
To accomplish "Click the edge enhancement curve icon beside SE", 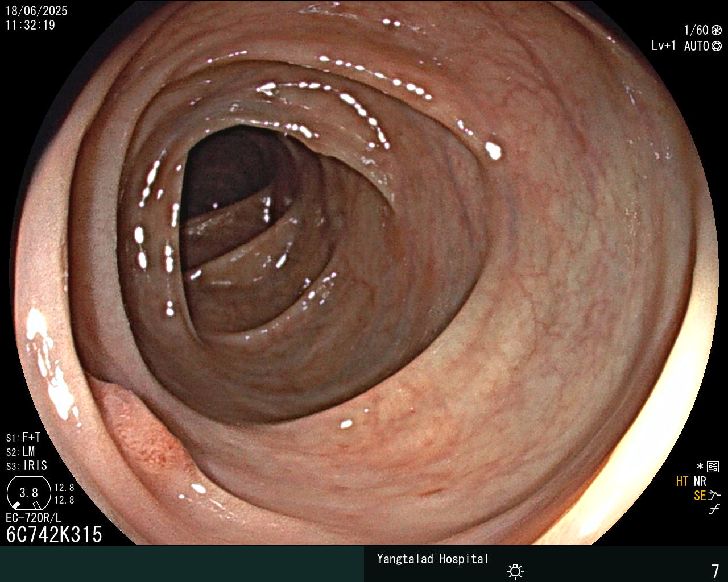I will tap(714, 496).
